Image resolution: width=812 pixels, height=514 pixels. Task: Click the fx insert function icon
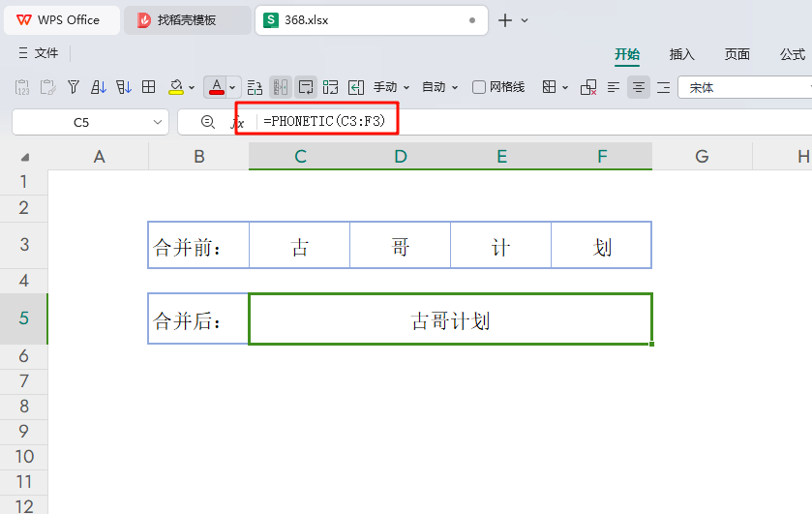(x=238, y=122)
